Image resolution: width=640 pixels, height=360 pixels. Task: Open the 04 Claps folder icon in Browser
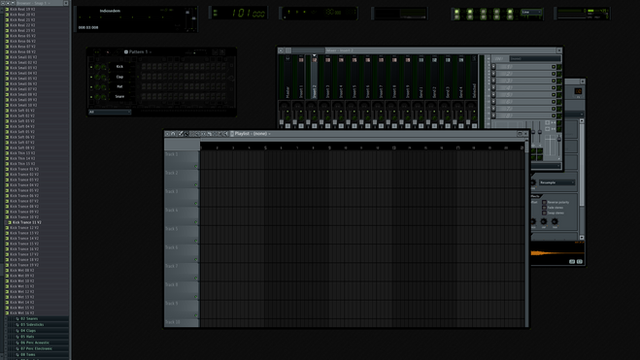17,331
